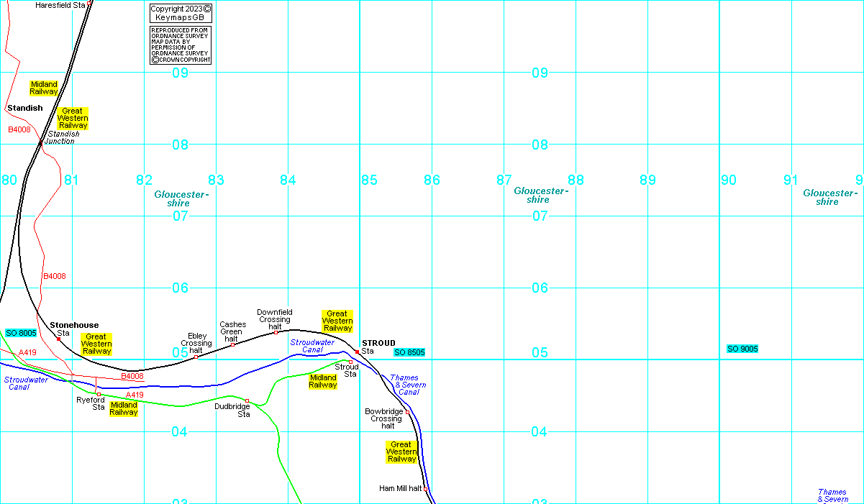Viewport: 864px width, 504px height.
Task: Select the Cashes Green halt marker
Action: click(232, 344)
